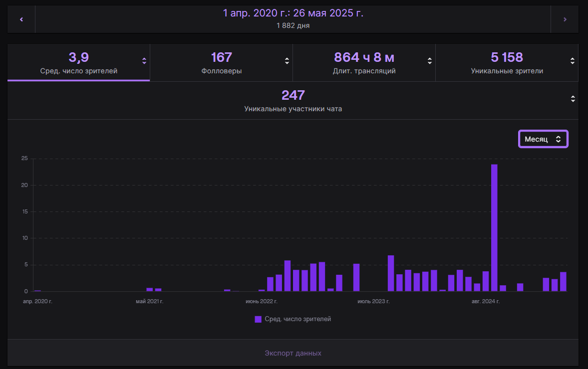Click the Сред. число зрителей legend label
The height and width of the screenshot is (369, 588).
pos(297,319)
